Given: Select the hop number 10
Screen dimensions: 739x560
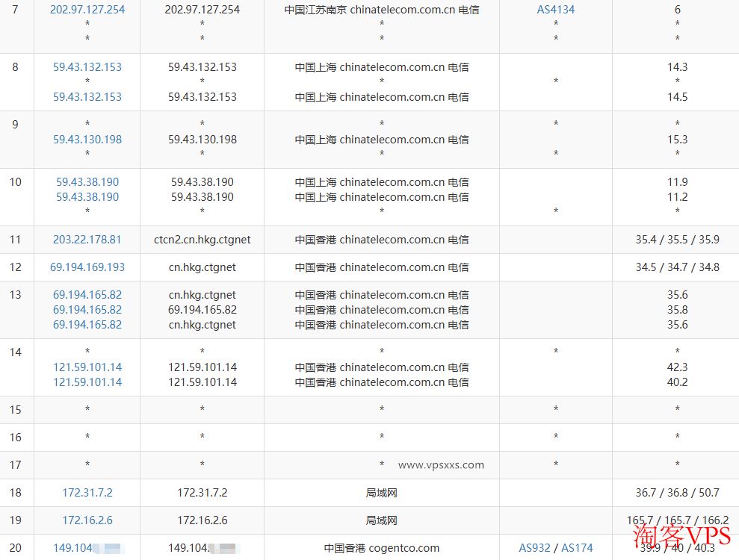Looking at the screenshot, I should [x=15, y=181].
